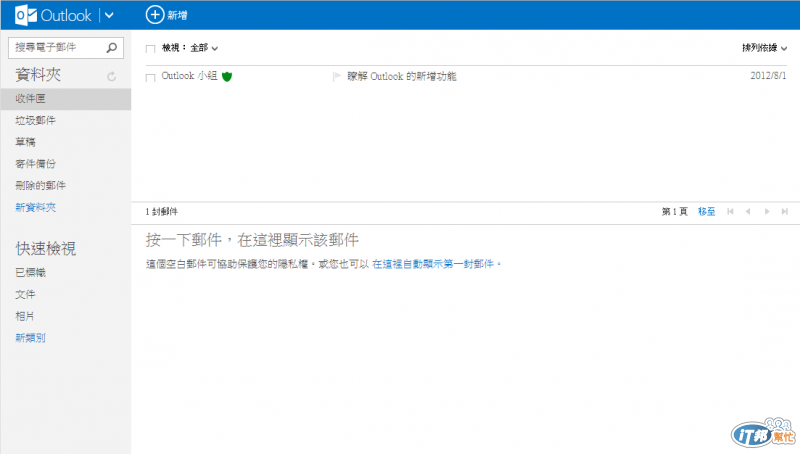The width and height of the screenshot is (800, 454).
Task: Select the 文件 quick view
Action: [x=26, y=294]
